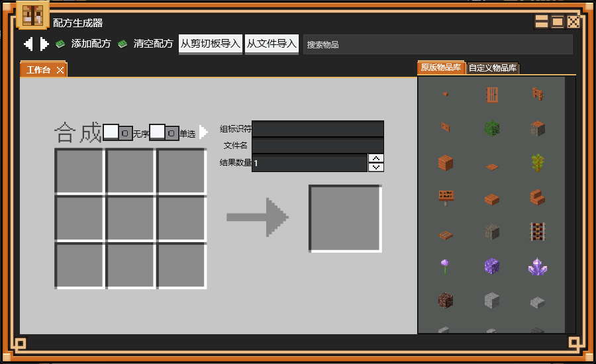Focus the 搜索物品 search box
The height and width of the screenshot is (364, 596).
438,44
